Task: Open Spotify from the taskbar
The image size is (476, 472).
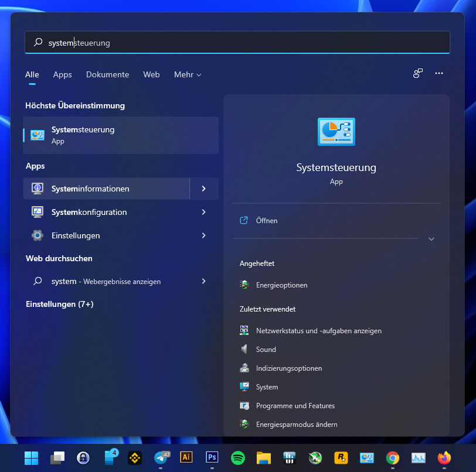Action: (x=238, y=458)
